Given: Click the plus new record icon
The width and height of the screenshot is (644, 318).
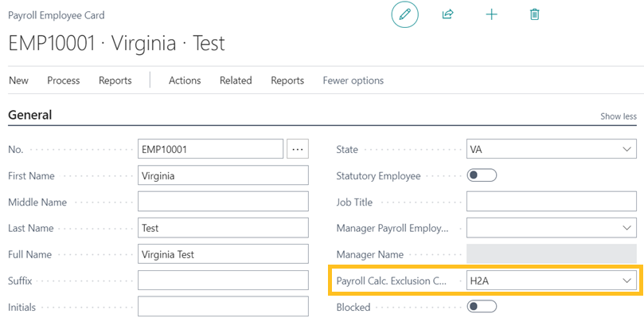Looking at the screenshot, I should click(x=491, y=15).
